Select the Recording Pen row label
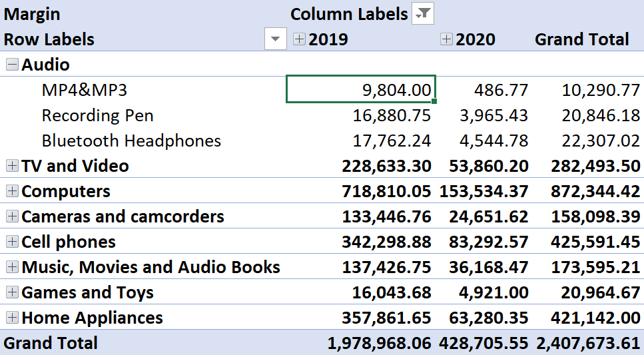This screenshot has height=355, width=644. pos(97,115)
